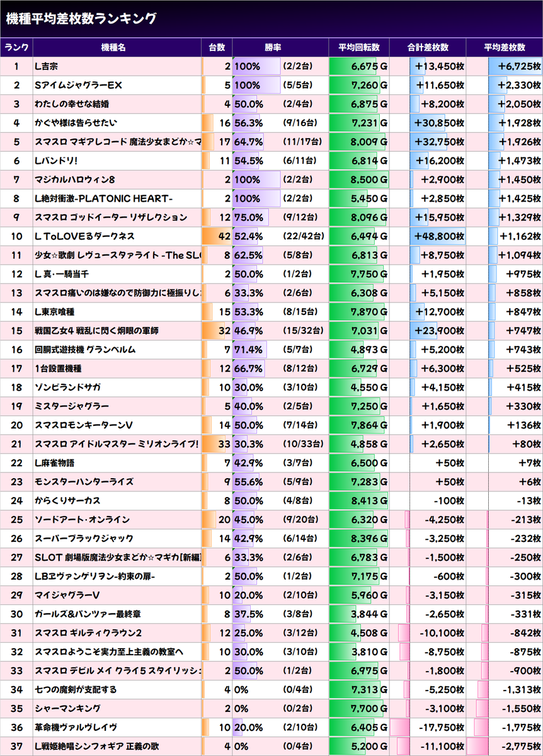Click the 機種名 column header

click(x=117, y=47)
